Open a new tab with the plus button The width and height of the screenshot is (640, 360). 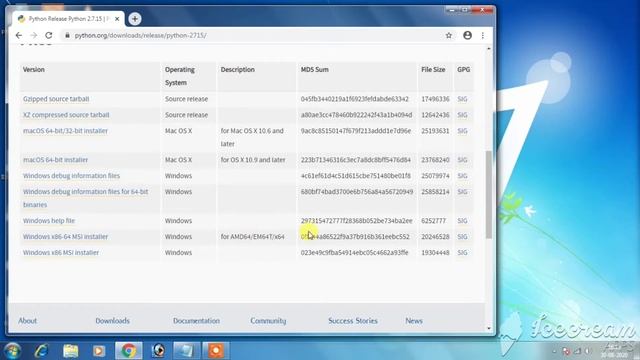[135, 19]
